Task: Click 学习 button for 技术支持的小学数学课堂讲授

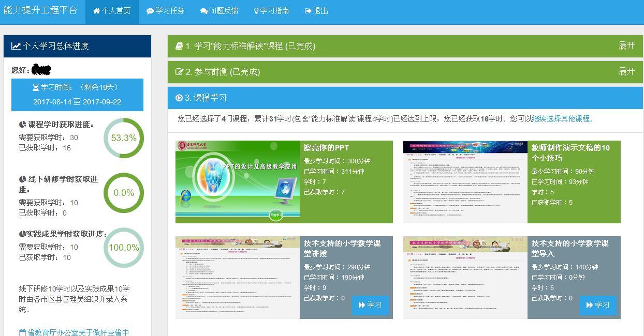Action: 370,305
